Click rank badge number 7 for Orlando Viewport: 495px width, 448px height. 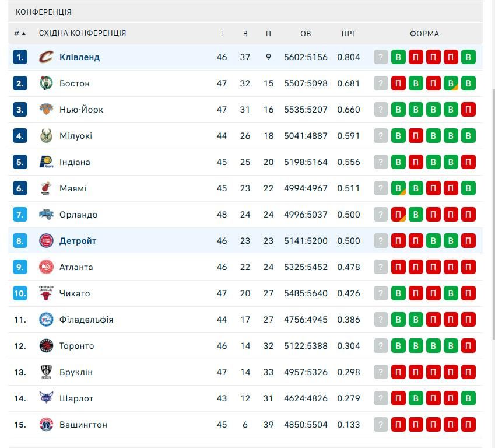pos(20,215)
